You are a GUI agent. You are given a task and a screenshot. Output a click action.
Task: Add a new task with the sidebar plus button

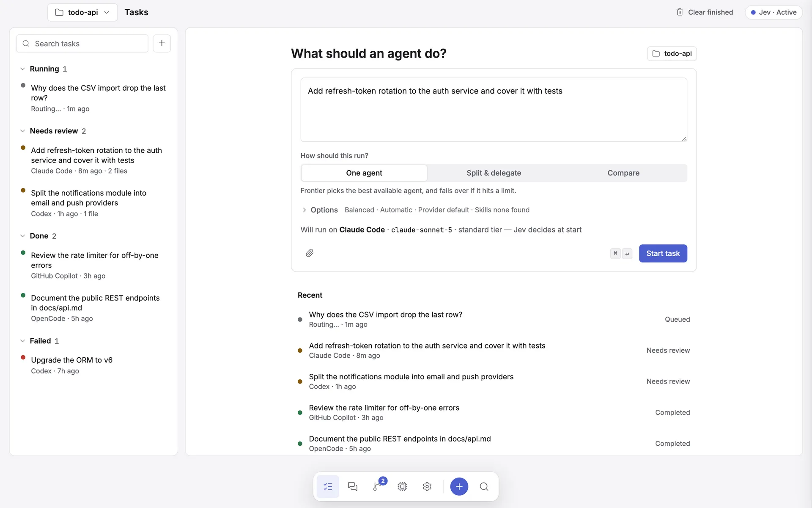[162, 43]
